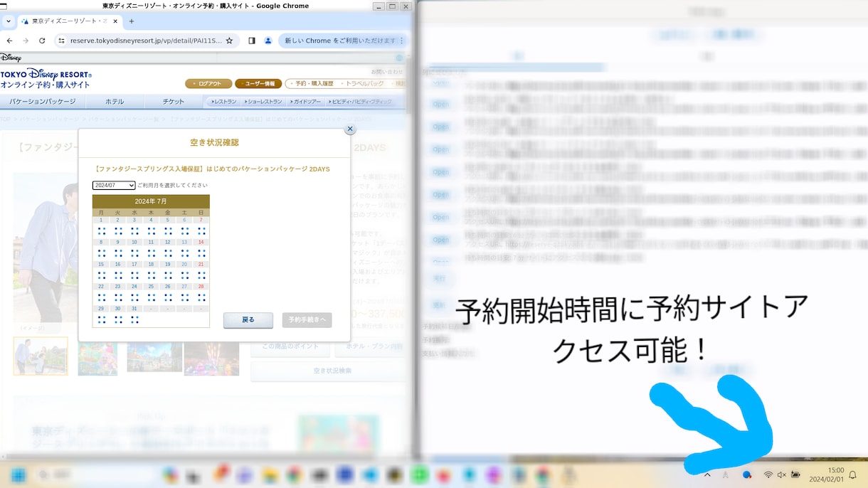Close the 東京ディズニーリゾート tab
This screenshot has height=488, width=868.
tap(115, 21)
